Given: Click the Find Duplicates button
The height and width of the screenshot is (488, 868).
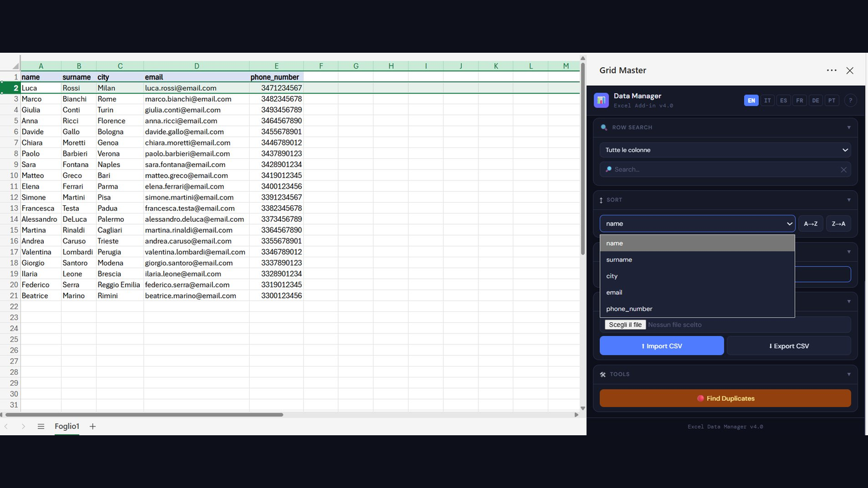Looking at the screenshot, I should (725, 398).
